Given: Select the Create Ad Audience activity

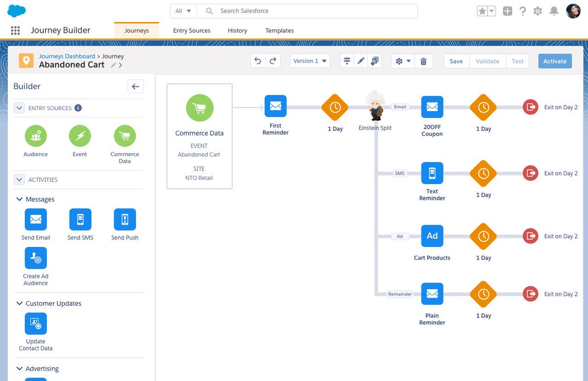Looking at the screenshot, I should pyautogui.click(x=36, y=258).
